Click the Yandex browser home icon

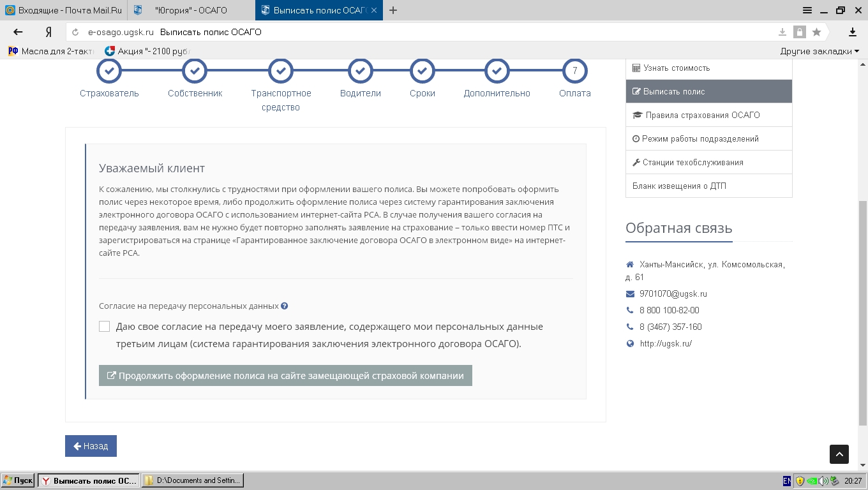click(x=49, y=32)
